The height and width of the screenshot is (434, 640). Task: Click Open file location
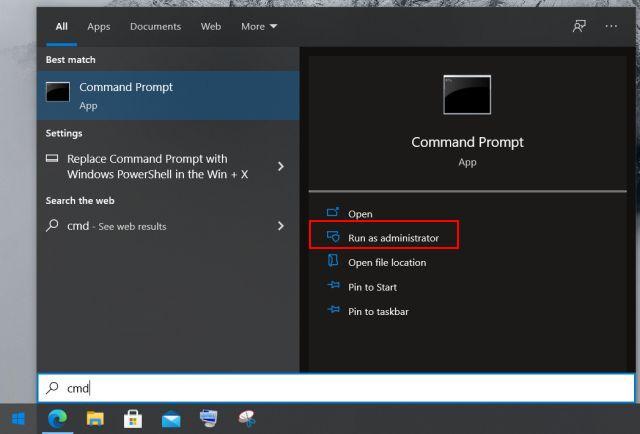[387, 263]
